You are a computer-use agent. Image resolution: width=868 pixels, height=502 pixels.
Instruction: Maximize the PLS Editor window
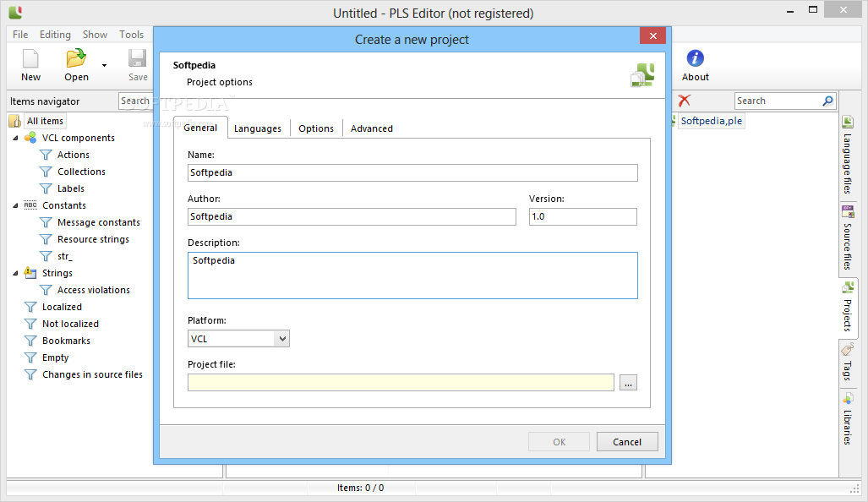click(813, 9)
